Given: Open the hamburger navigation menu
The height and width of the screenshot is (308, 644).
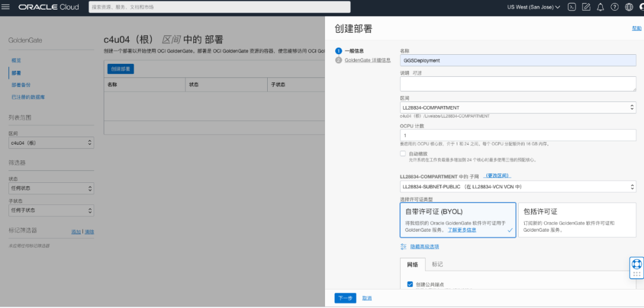Looking at the screenshot, I should 6,7.
